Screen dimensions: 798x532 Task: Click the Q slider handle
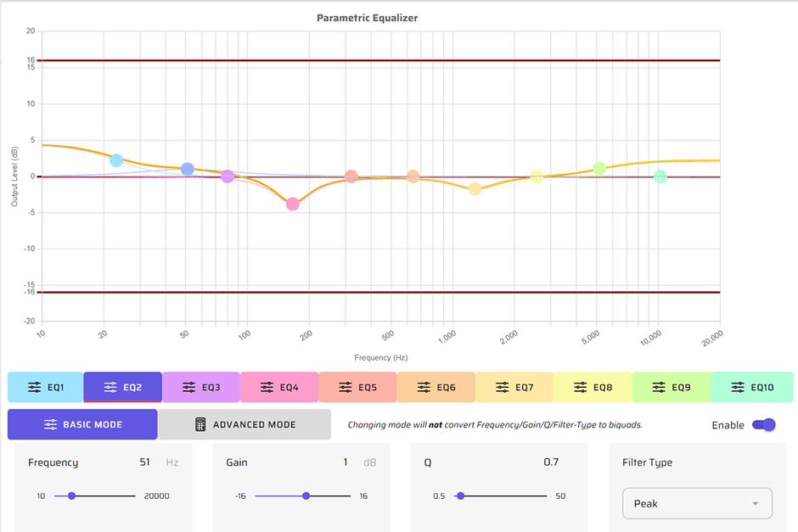460,496
